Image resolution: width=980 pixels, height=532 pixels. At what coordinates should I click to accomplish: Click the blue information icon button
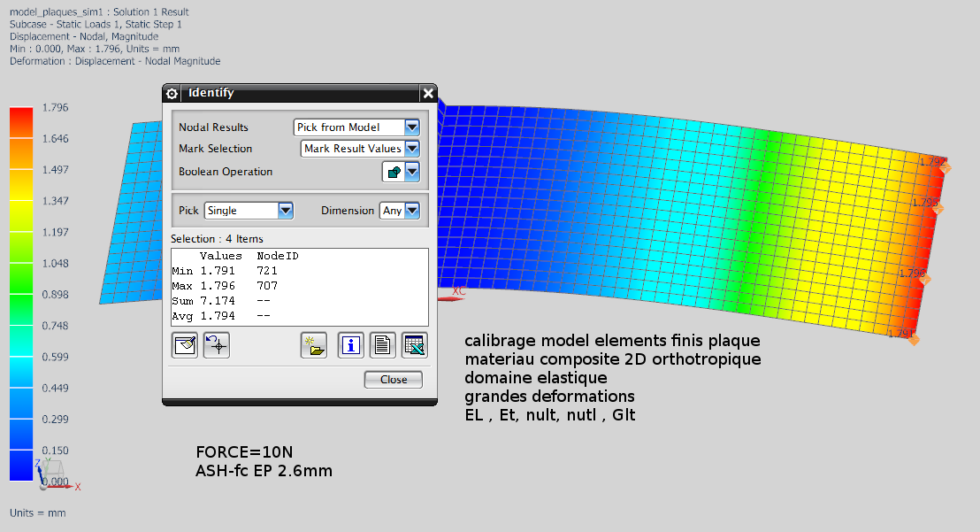click(x=350, y=345)
